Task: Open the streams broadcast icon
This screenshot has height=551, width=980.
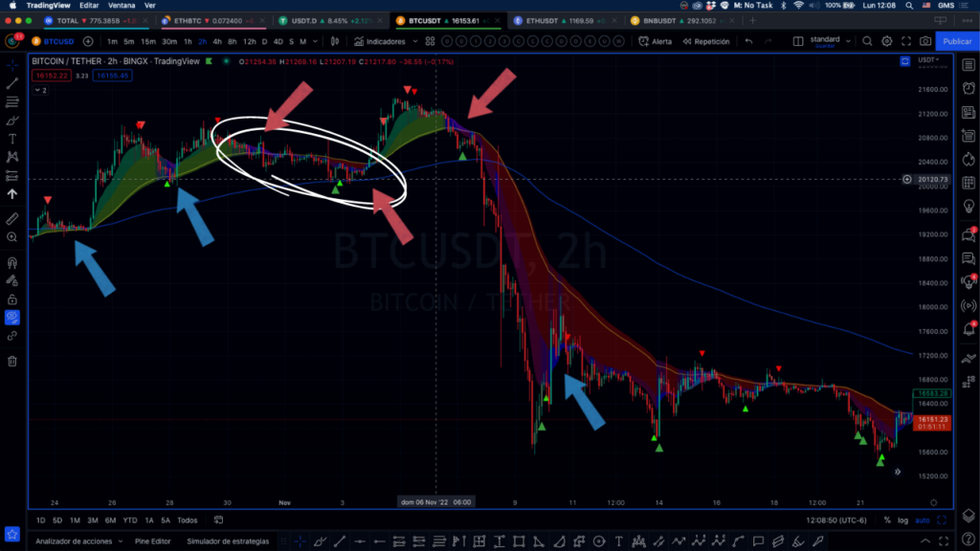Action: click(969, 305)
